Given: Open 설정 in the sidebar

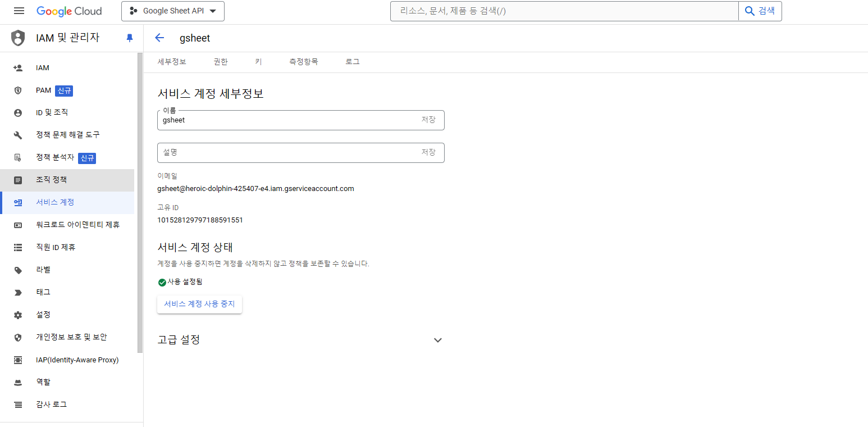Looking at the screenshot, I should tap(67, 315).
